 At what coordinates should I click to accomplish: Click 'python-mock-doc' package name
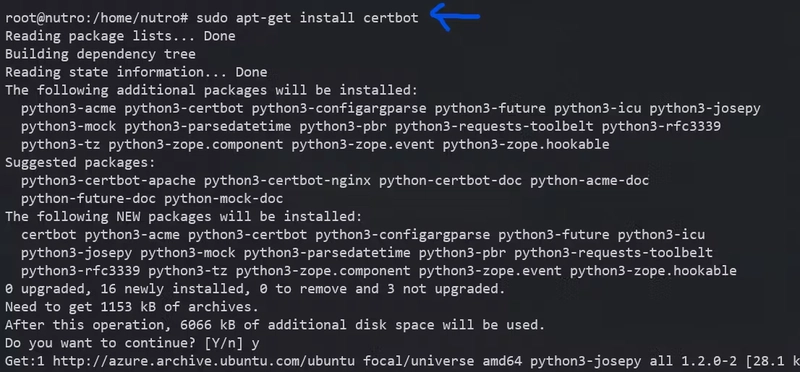tap(223, 199)
